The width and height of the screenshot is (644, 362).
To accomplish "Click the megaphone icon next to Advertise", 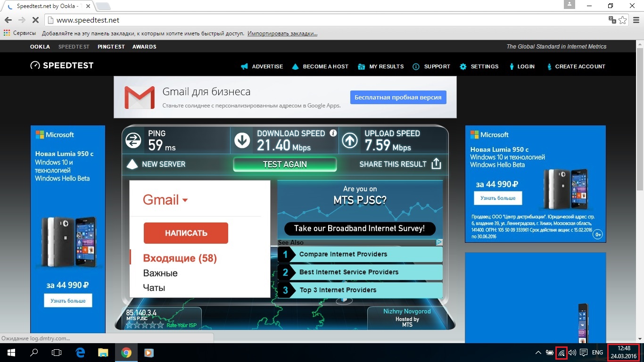I will tap(244, 66).
